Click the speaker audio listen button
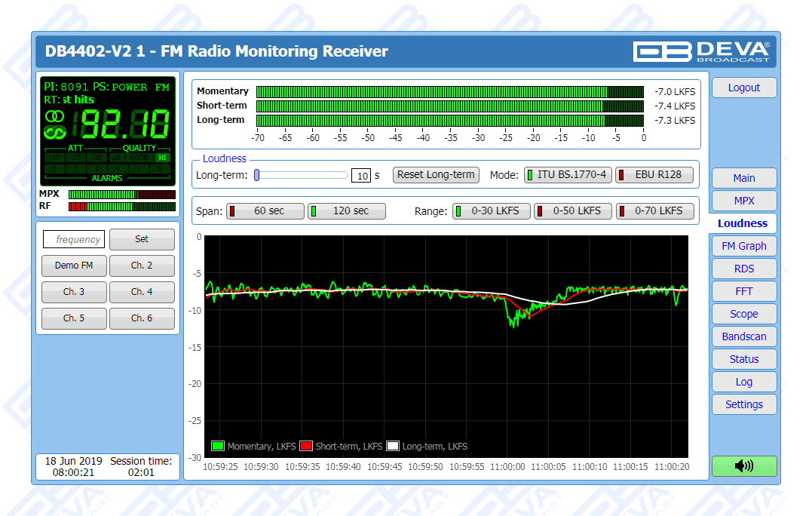 743,466
